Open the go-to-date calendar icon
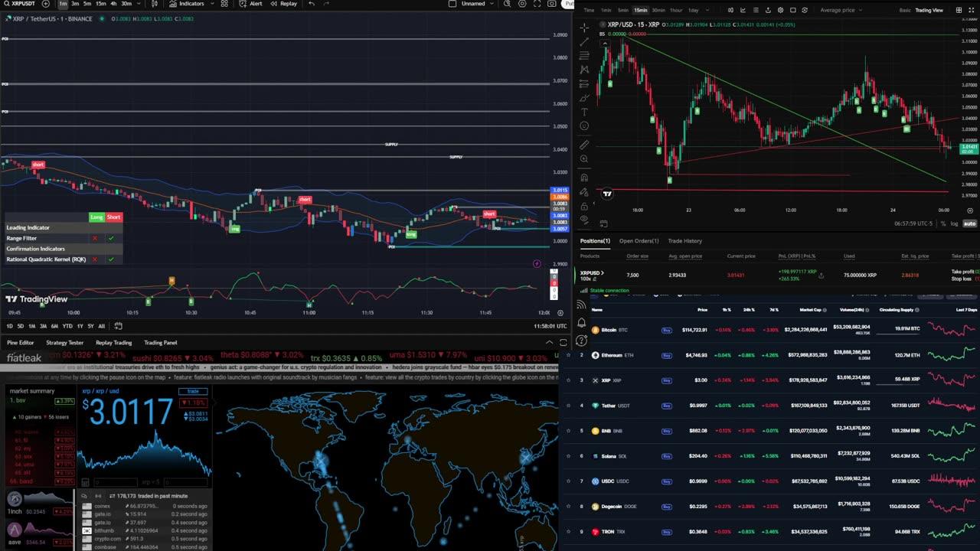 [118, 326]
